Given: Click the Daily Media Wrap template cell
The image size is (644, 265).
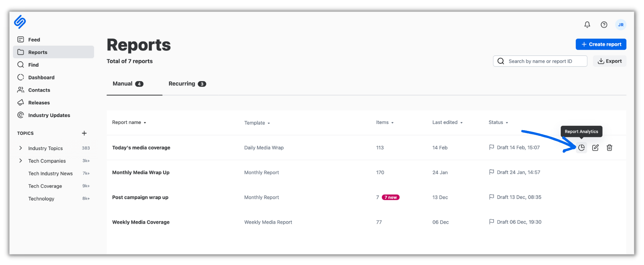Looking at the screenshot, I should point(264,147).
